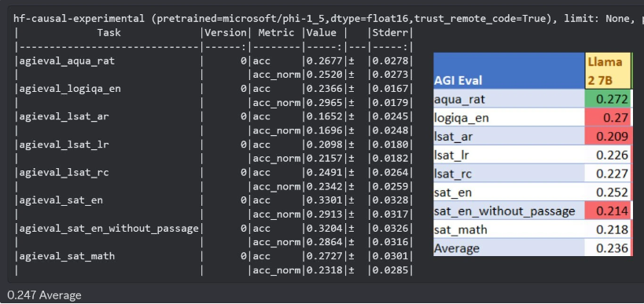Viewport: 644px width, 304px height.
Task: Click the Metric column header
Action: pyautogui.click(x=277, y=32)
